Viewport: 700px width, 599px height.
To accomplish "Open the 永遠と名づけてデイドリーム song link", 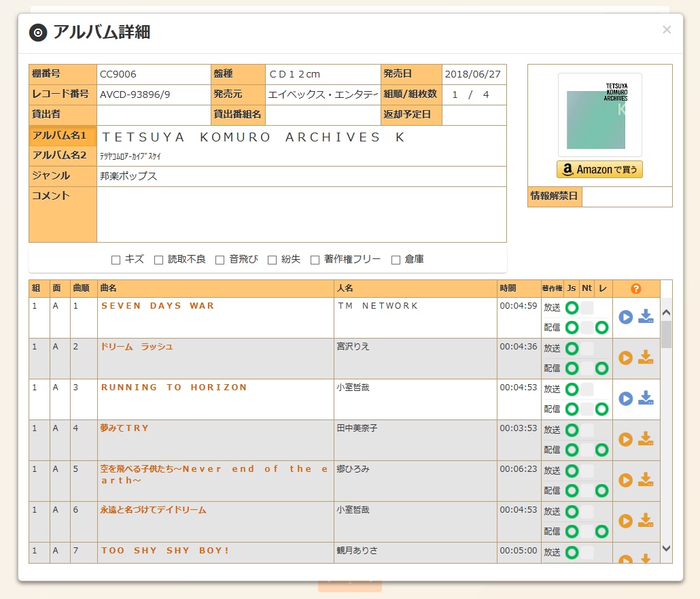I will (153, 510).
